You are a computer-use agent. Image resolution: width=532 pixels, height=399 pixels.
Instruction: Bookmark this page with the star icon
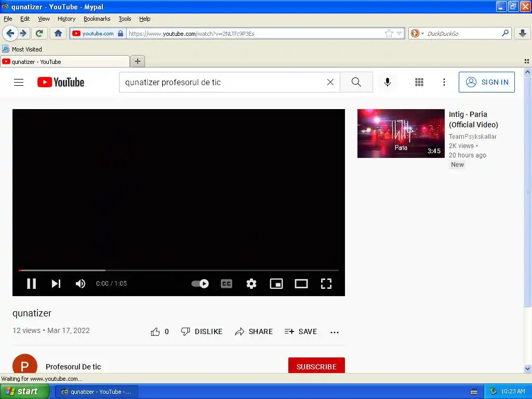389,33
